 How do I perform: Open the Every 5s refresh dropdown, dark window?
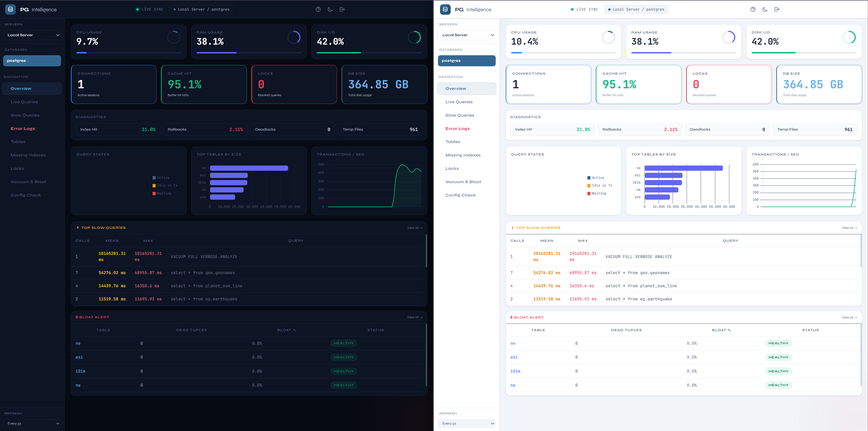pos(32,423)
